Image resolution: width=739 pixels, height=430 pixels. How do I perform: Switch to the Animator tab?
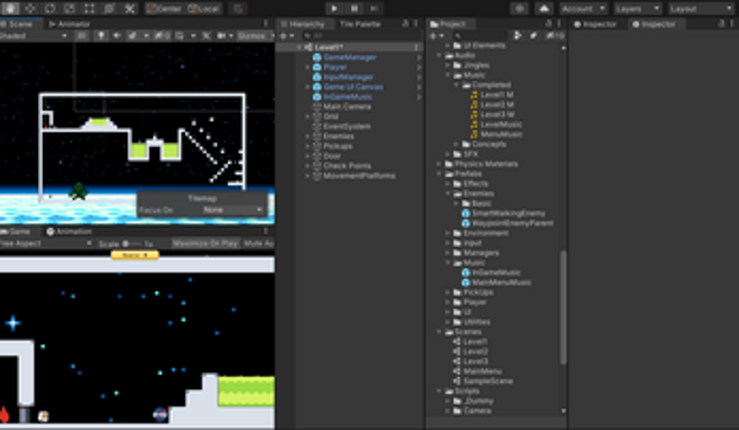[69, 24]
